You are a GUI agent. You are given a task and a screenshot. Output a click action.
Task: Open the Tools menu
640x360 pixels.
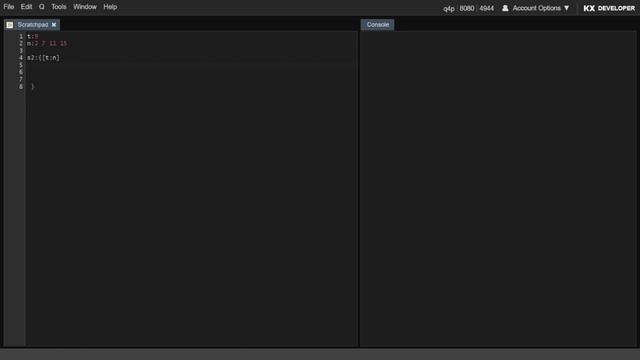(59, 7)
